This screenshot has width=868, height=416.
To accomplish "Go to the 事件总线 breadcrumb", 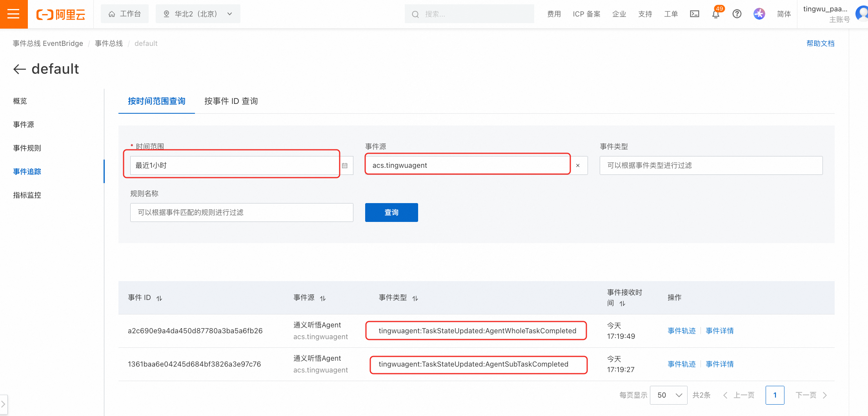I will [x=109, y=44].
